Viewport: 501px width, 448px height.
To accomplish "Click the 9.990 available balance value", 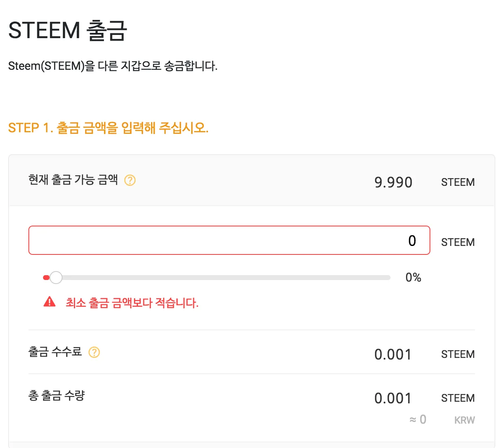I will [393, 182].
